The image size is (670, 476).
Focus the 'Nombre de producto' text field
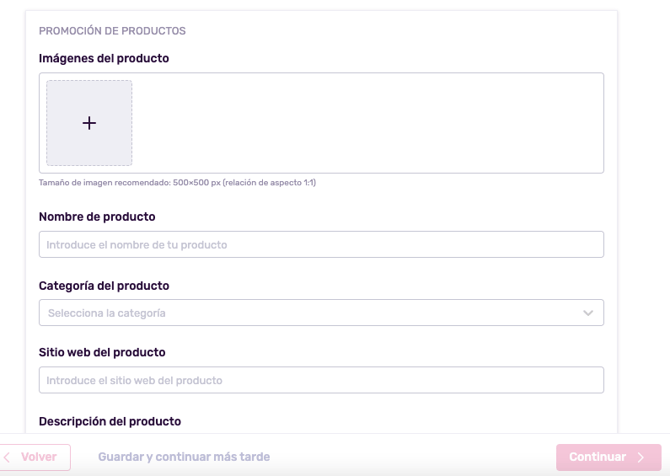(320, 245)
